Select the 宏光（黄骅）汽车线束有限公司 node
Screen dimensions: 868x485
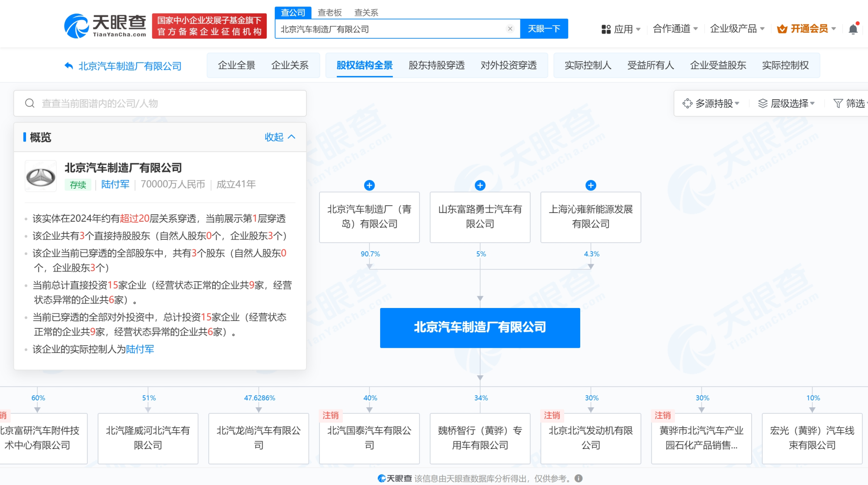click(812, 438)
